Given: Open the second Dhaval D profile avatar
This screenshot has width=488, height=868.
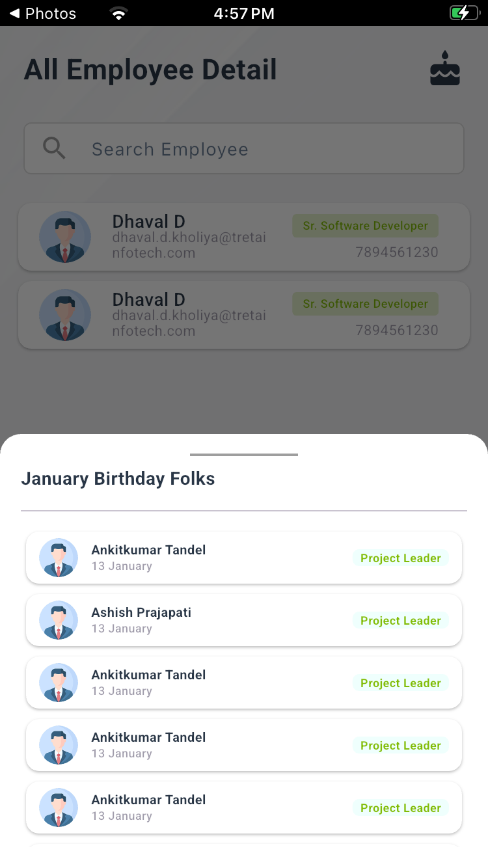Looking at the screenshot, I should [65, 315].
